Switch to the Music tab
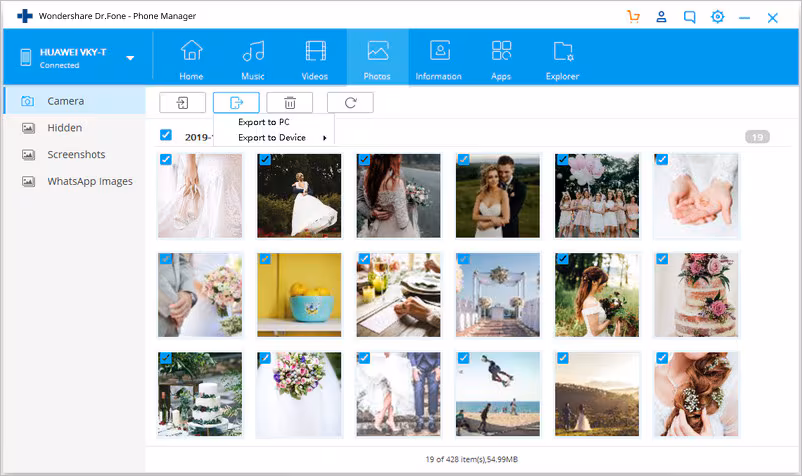Screen dimensions: 802x476 pos(253,60)
